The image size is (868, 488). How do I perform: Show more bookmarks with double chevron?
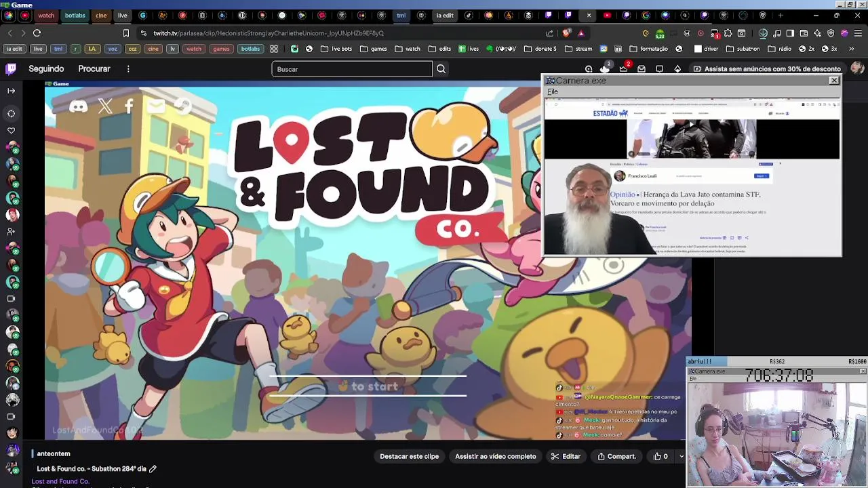(852, 49)
